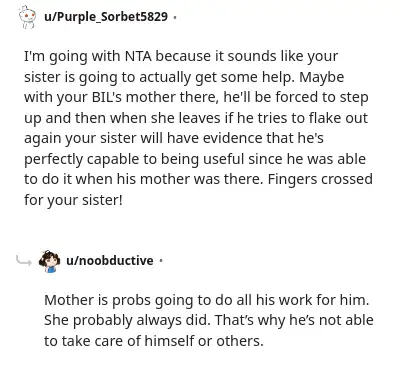
Task: Select the closing line 'for your sister!'
Action: [x=73, y=200]
